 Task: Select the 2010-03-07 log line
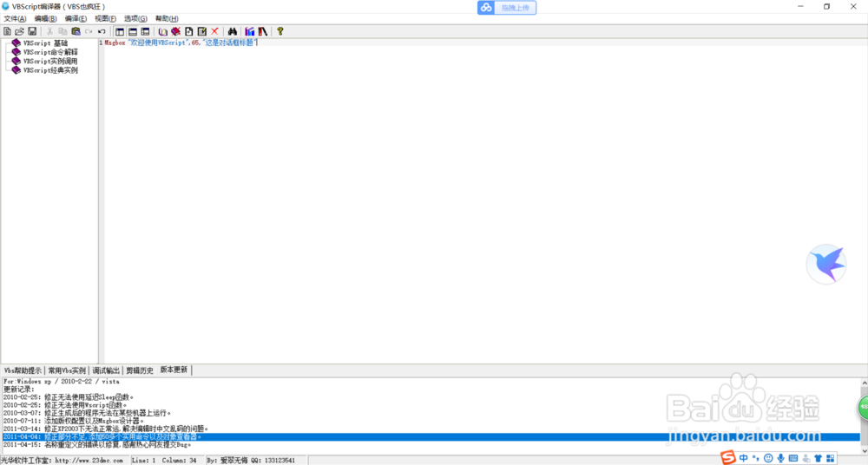(x=87, y=413)
